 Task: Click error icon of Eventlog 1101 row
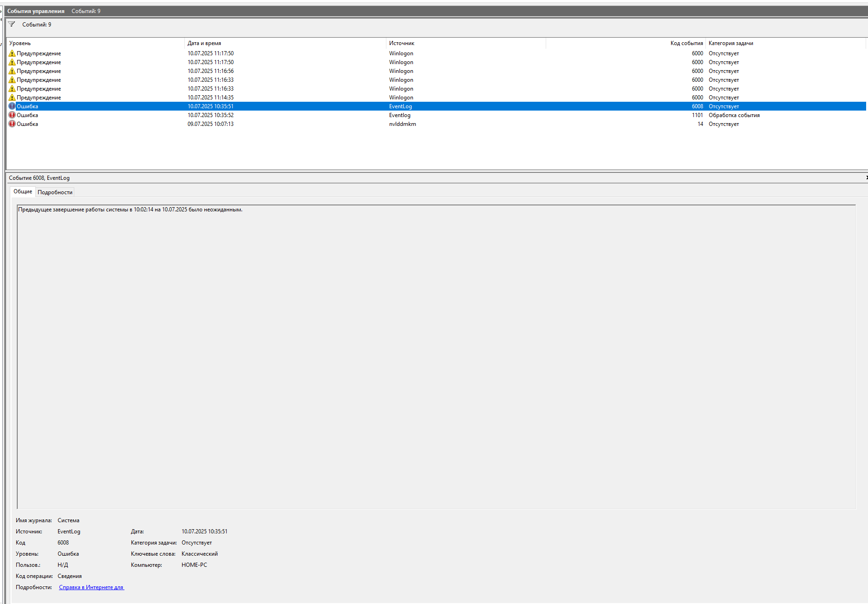12,115
